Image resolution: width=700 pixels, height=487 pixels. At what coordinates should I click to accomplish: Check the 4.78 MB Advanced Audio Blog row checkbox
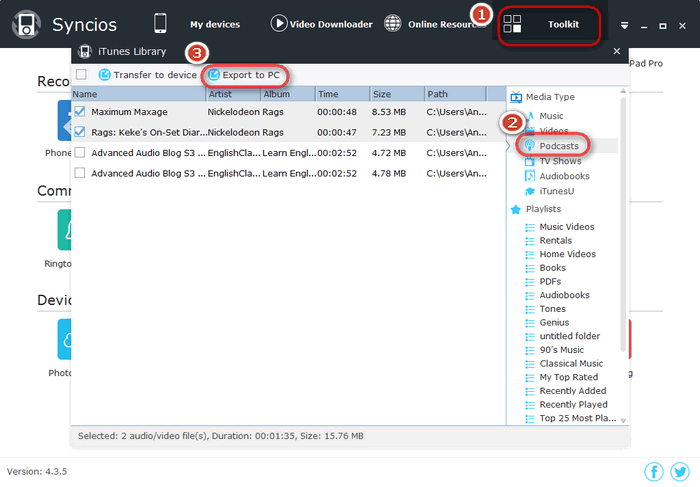click(80, 173)
